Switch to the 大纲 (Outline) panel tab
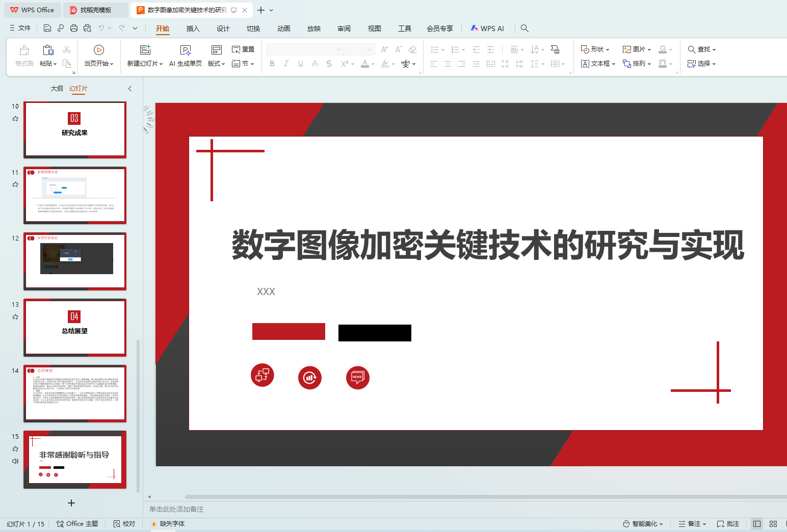This screenshot has height=532, width=787. pyautogui.click(x=57, y=89)
